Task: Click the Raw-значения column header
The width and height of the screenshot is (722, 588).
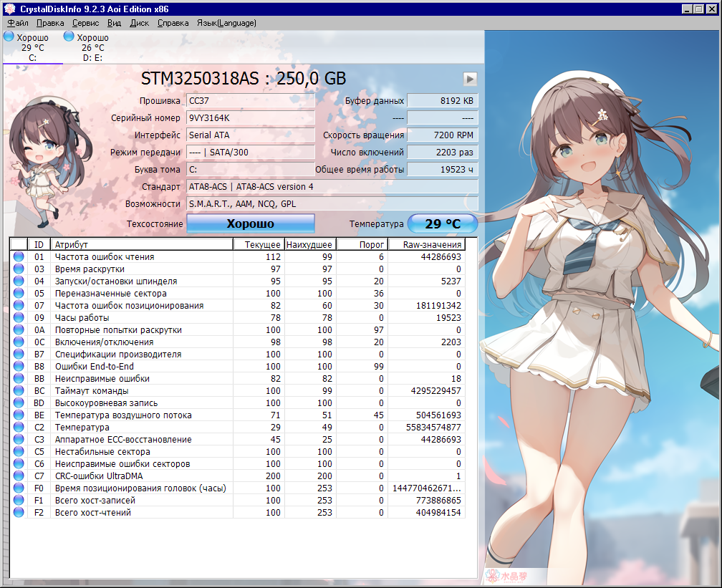Action: (x=430, y=245)
